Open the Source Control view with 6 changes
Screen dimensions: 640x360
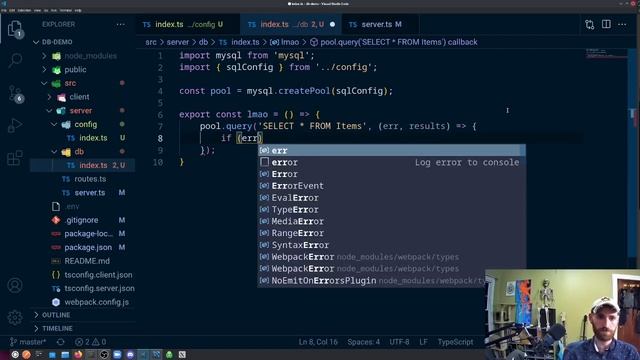click(x=16, y=94)
